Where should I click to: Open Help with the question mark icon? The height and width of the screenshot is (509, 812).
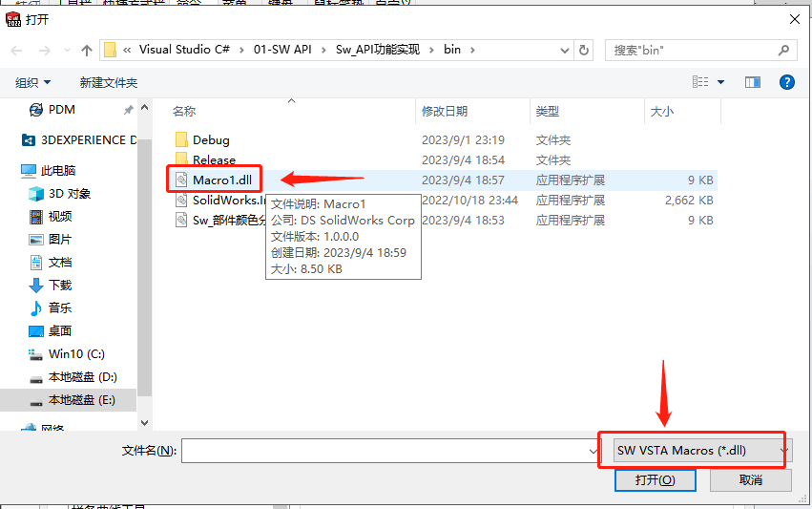pyautogui.click(x=786, y=82)
